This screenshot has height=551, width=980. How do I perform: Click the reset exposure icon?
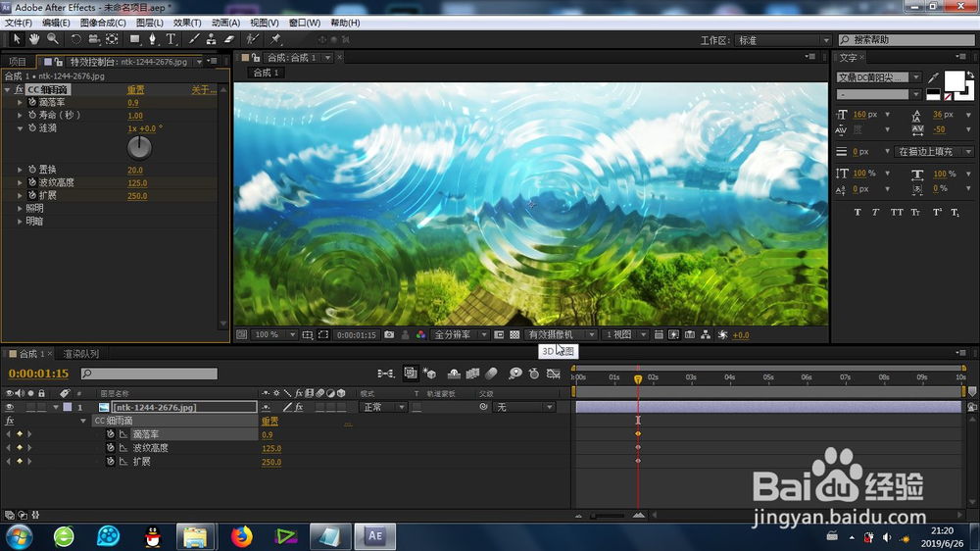point(722,334)
